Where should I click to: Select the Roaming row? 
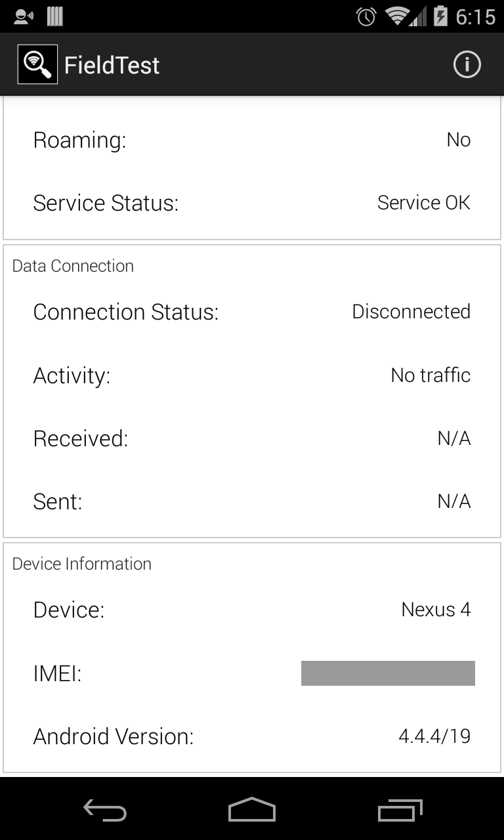[x=252, y=140]
